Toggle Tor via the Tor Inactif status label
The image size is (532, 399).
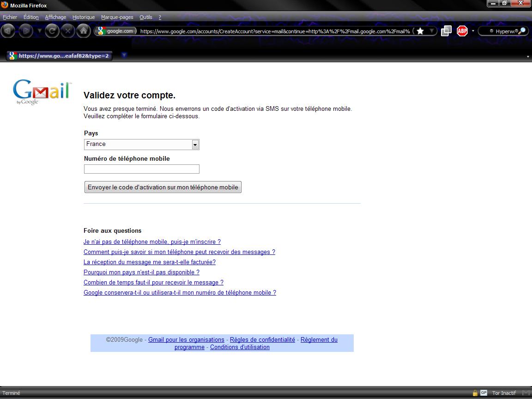[x=504, y=393]
